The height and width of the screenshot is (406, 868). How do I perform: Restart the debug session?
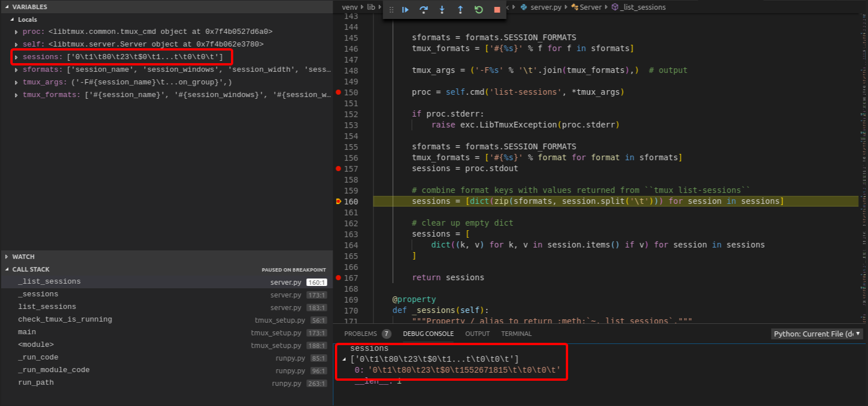point(479,10)
